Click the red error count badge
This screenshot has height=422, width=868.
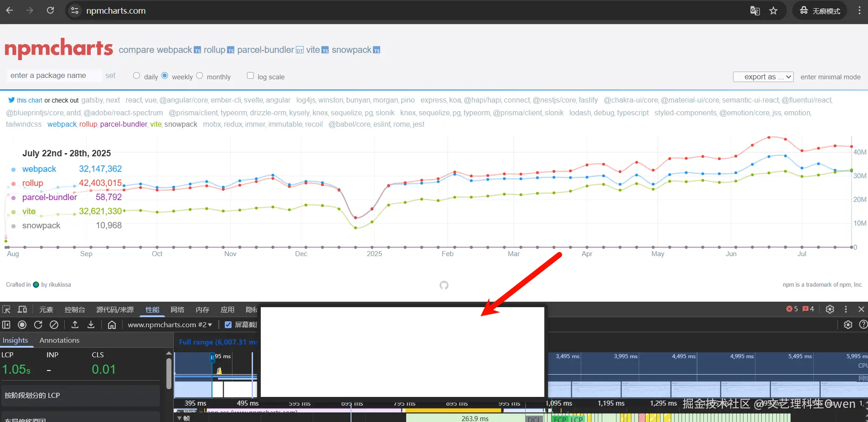792,309
